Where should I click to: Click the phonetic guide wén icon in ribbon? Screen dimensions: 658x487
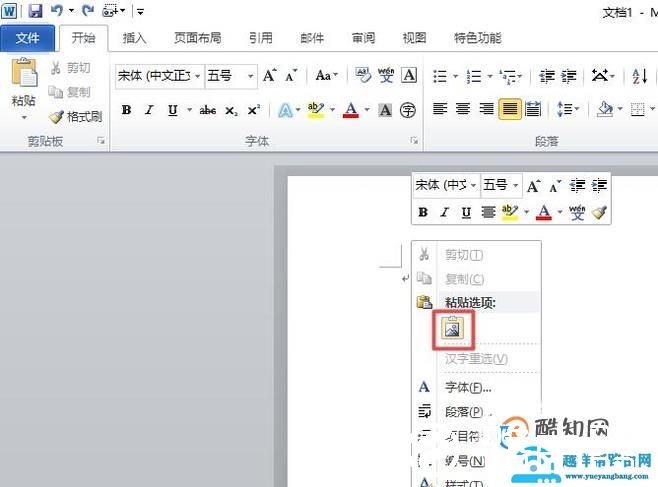pos(386,76)
